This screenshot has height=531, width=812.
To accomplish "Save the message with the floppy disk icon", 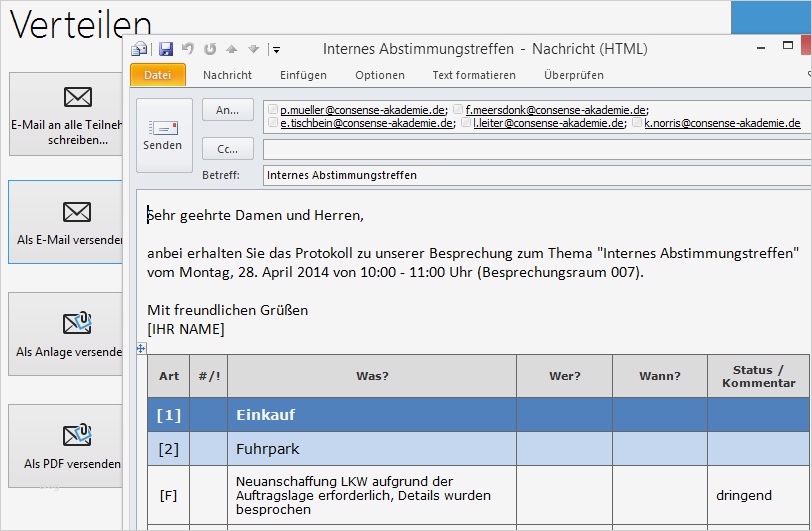I will pyautogui.click(x=166, y=49).
